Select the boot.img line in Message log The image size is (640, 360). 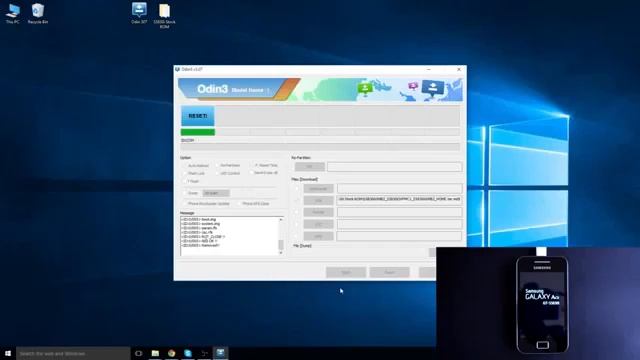199,219
